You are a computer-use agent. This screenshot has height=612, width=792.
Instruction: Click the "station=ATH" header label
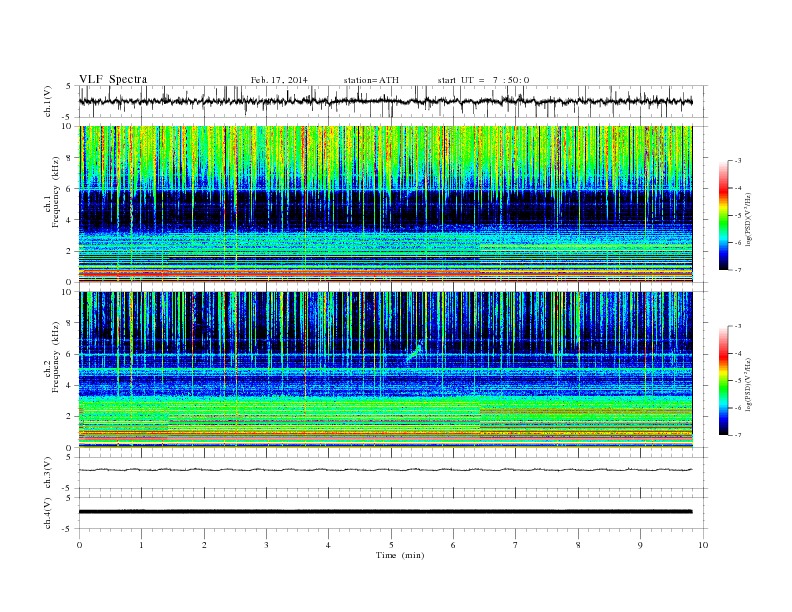pyautogui.click(x=371, y=80)
